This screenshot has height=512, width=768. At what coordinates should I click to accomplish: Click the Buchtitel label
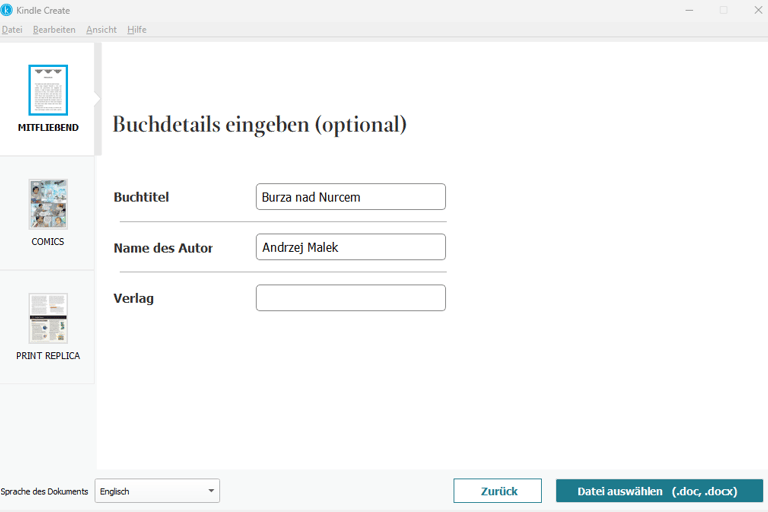coord(141,197)
